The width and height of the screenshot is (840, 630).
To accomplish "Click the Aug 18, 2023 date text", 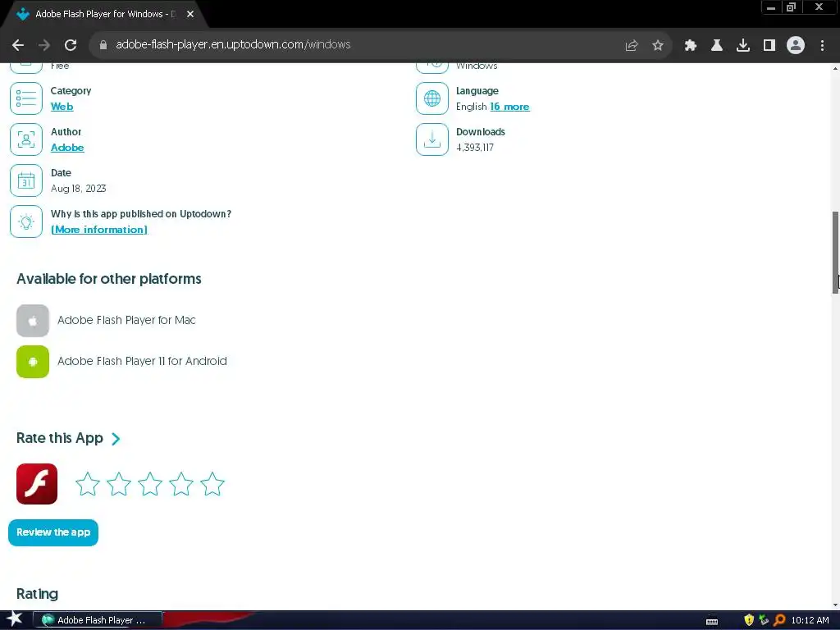I will 78,189.
